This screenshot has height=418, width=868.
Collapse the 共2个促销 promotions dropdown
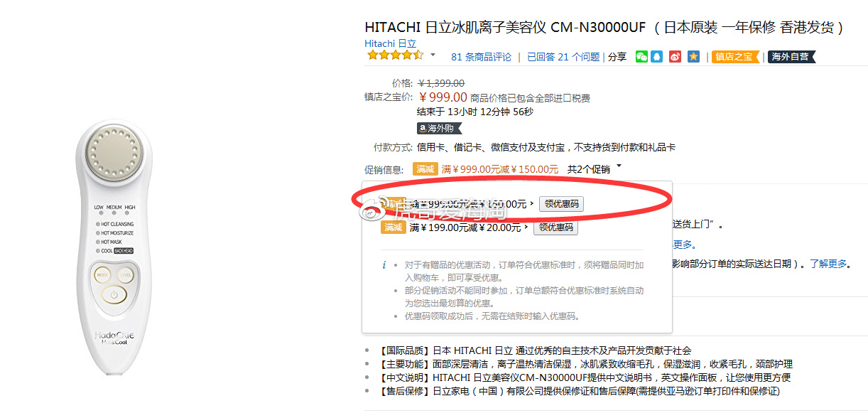619,166
